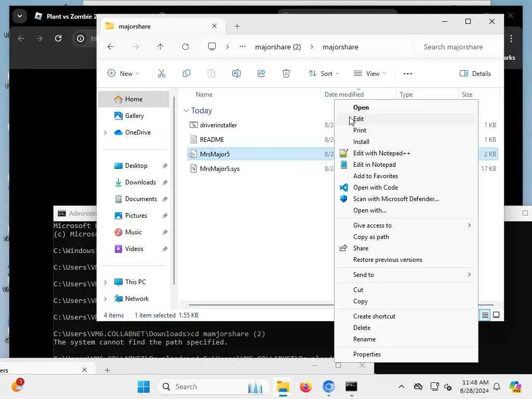Open Chrome browser from taskbar
The image size is (532, 399).
[328, 387]
